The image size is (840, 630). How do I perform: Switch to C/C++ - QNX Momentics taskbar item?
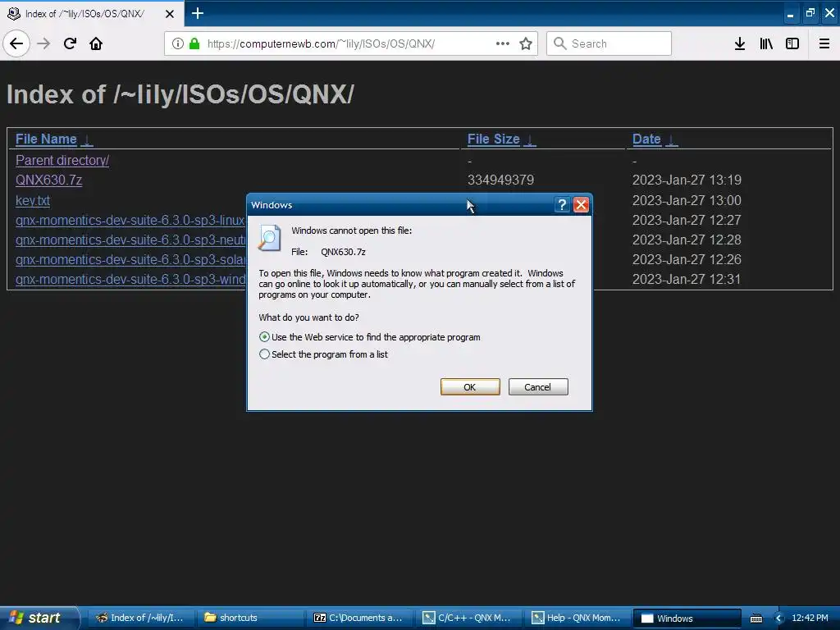click(469, 618)
